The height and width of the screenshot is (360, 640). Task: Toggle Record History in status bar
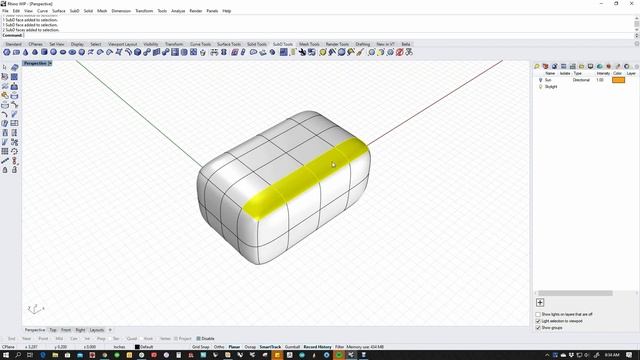[317, 347]
